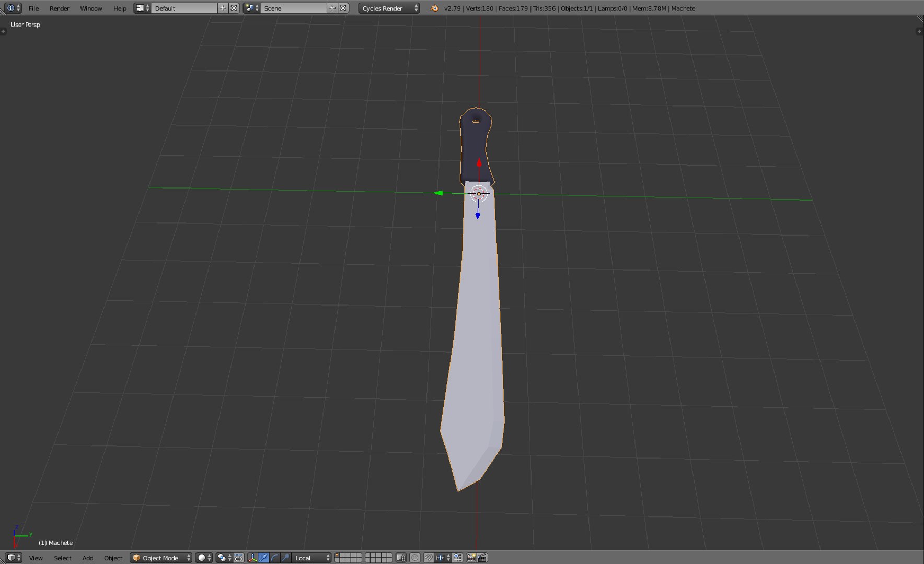This screenshot has width=924, height=564.
Task: Toggle the translate manipulator arrow
Action: (263, 558)
